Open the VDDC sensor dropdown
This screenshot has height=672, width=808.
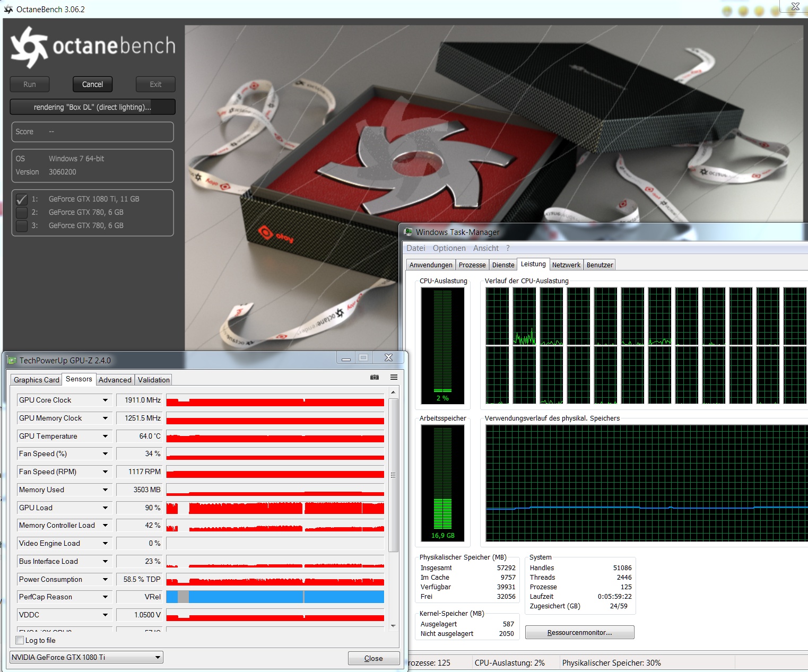click(105, 615)
